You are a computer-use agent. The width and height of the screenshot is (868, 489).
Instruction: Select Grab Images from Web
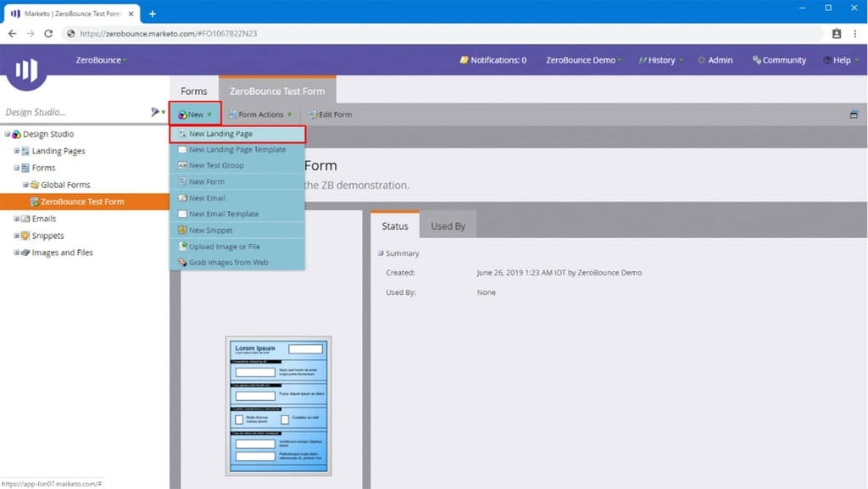(237, 263)
